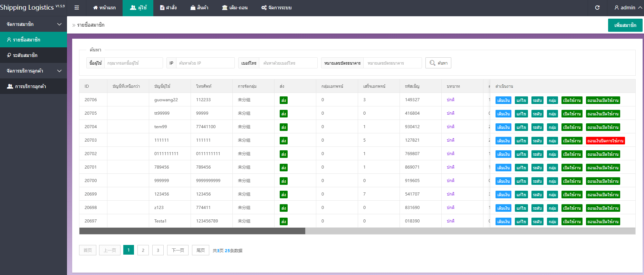Image resolution: width=644 pixels, height=275 pixels.
Task: Click the refresh icon in top bar
Action: point(597,8)
